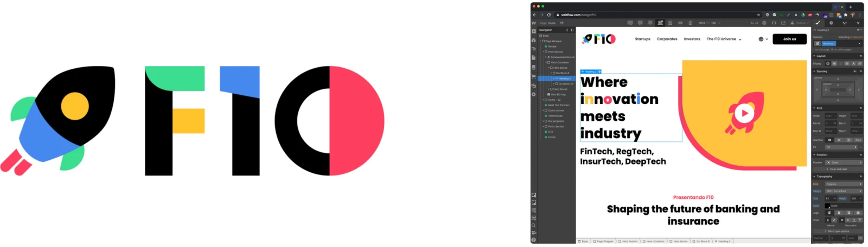Click the Startups link in site navbar
The width and height of the screenshot is (868, 247).
(642, 39)
